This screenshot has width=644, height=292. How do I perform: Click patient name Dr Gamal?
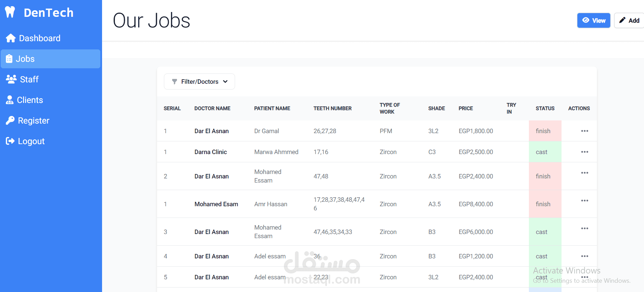point(267,131)
